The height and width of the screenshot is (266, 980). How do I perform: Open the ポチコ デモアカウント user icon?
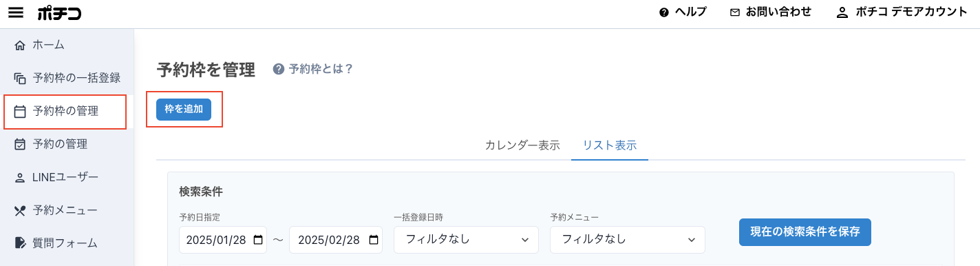pos(842,12)
